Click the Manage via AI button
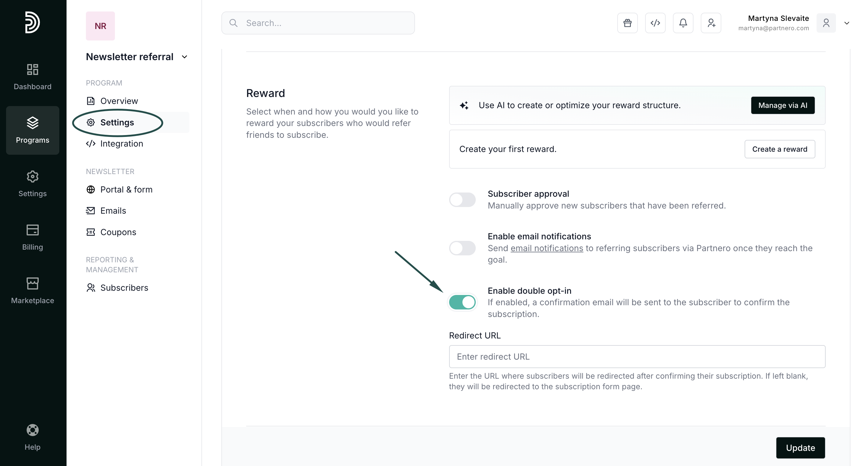The image size is (868, 466). 782,105
